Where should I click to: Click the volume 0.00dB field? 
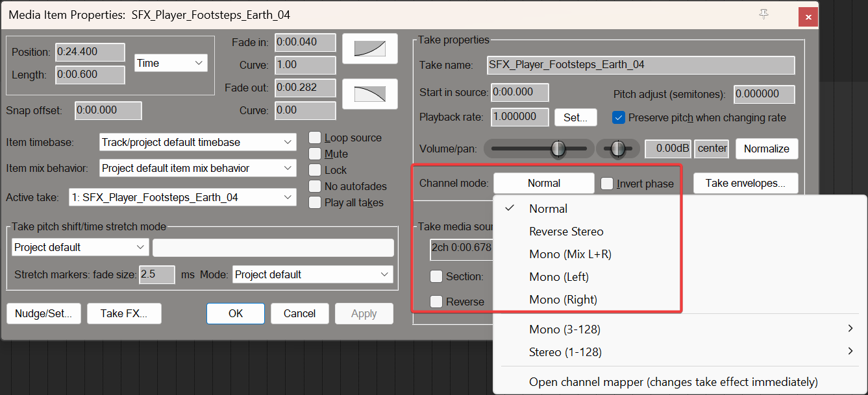668,149
